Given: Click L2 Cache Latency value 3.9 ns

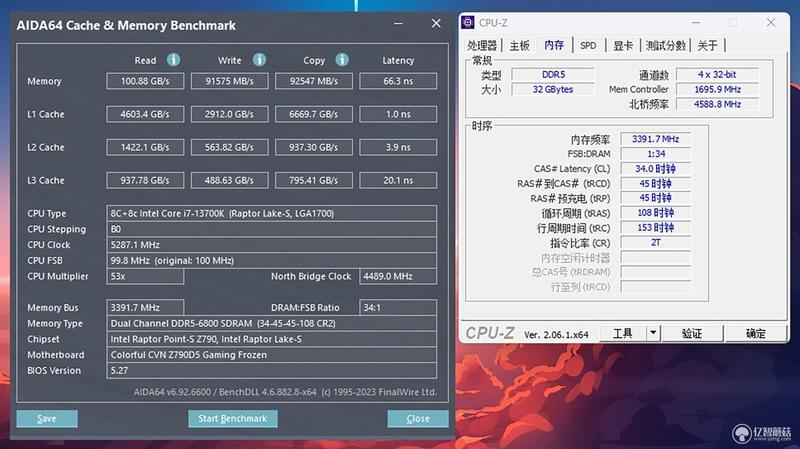Looking at the screenshot, I should [398, 147].
